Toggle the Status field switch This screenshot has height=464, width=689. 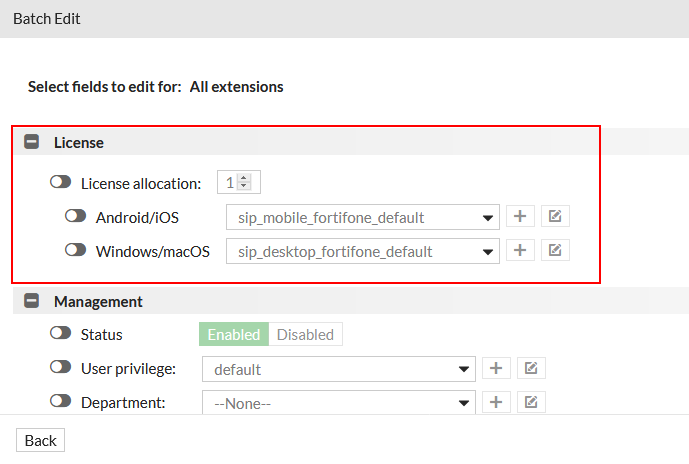click(x=61, y=334)
